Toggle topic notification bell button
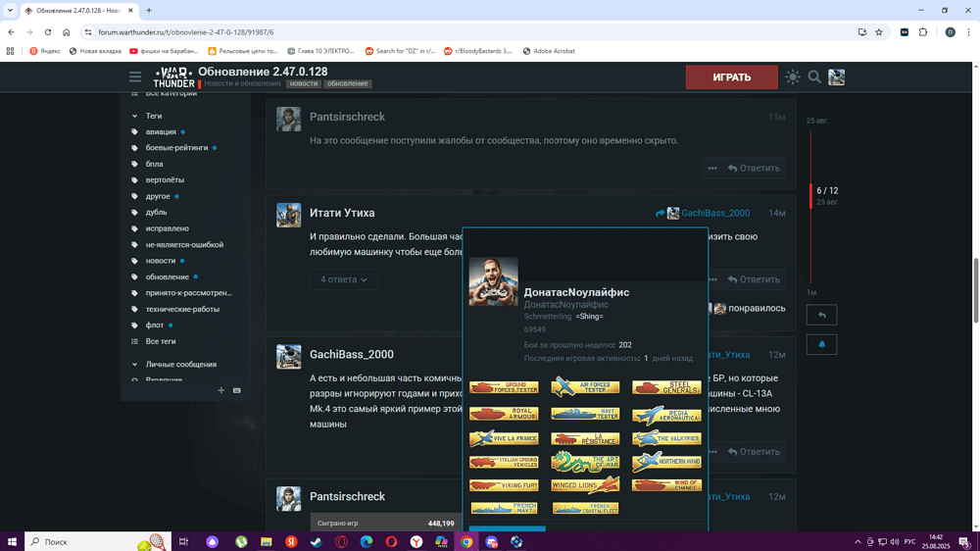The image size is (980, 551). [821, 344]
